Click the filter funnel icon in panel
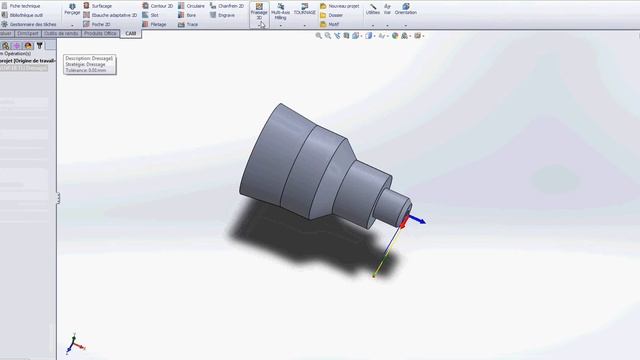The image size is (640, 360). click(40, 46)
